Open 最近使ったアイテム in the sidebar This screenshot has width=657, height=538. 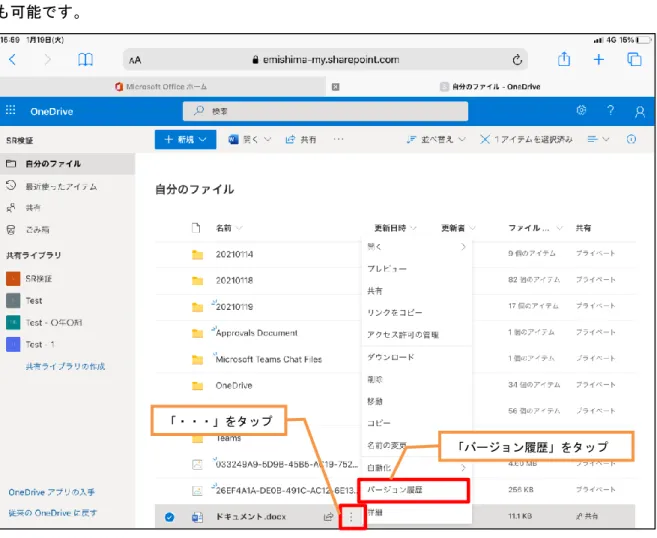pos(61,186)
